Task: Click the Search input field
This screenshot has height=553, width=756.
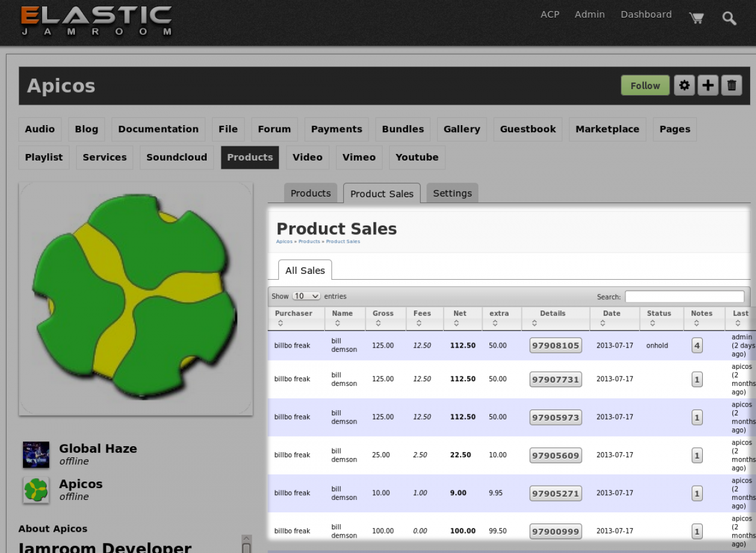Action: (685, 297)
